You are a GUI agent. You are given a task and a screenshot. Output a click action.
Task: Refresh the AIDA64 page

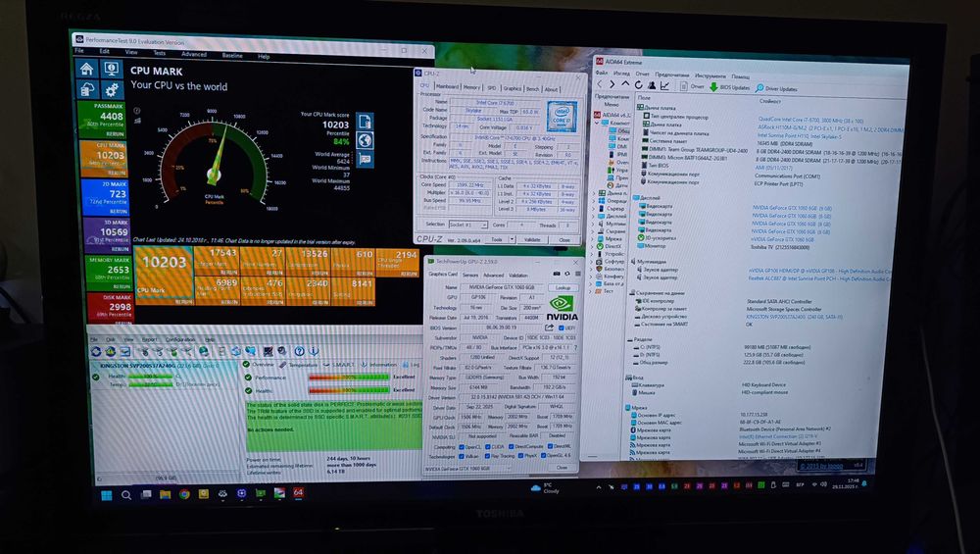tap(638, 85)
